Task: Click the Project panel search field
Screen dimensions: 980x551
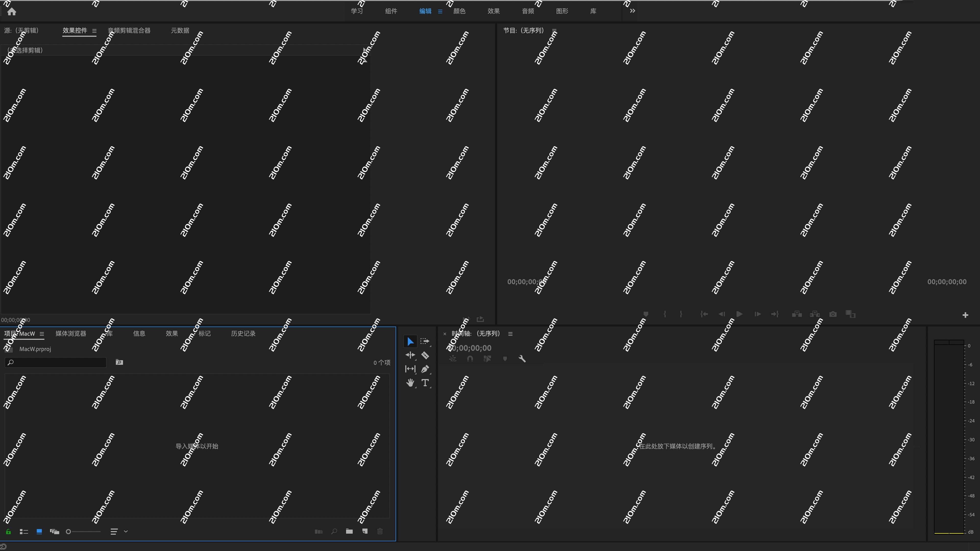Action: tap(56, 362)
